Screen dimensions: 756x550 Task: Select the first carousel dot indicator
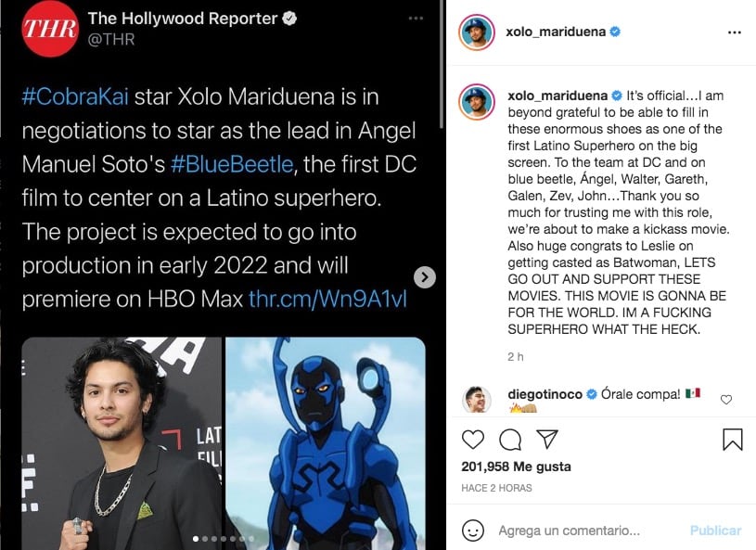(196, 539)
